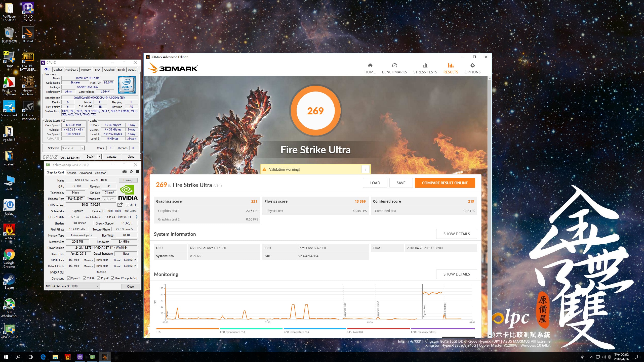Open FastStone Capture desktop icon
The height and width of the screenshot is (362, 644).
[9, 86]
